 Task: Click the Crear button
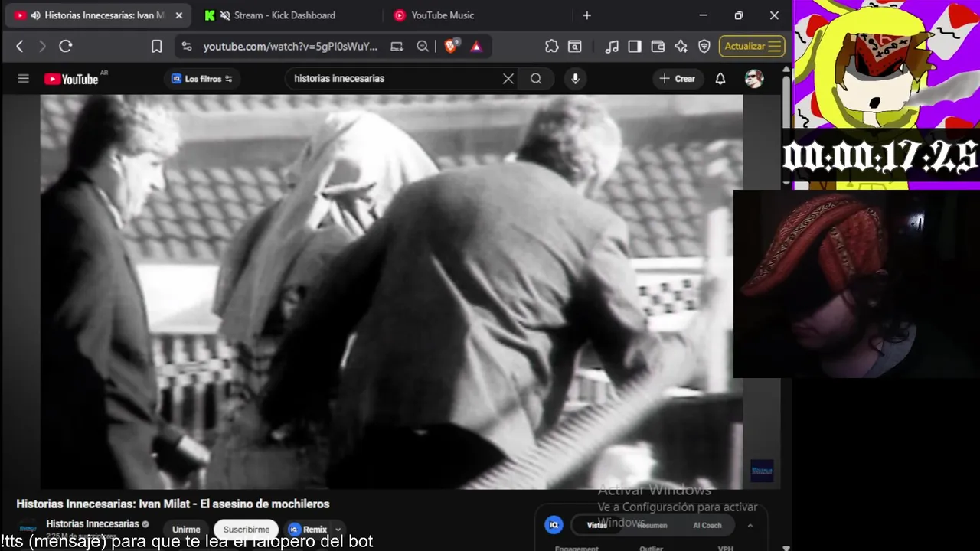point(678,79)
